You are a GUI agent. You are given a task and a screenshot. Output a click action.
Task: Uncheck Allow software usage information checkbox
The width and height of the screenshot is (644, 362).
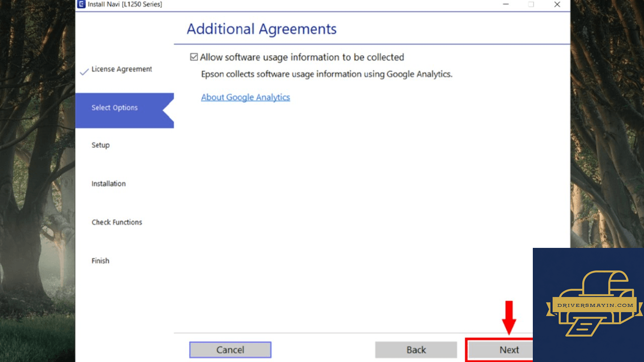tap(194, 57)
